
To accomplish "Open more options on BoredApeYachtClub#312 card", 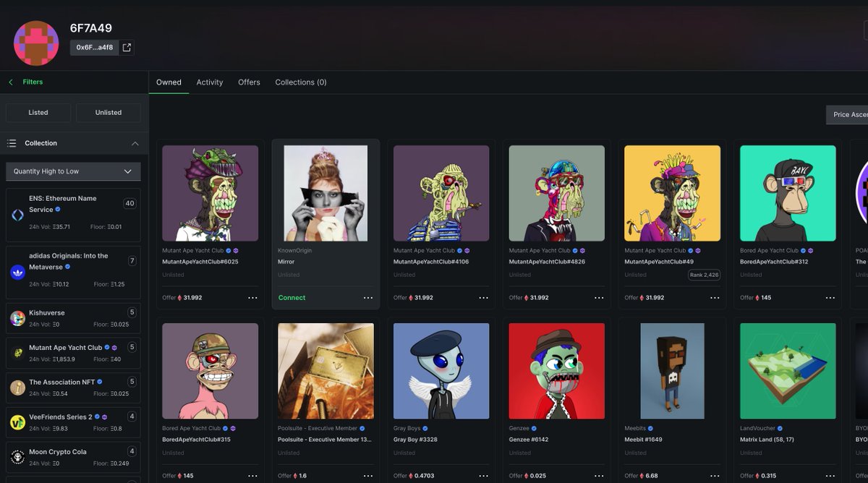I will [830, 298].
